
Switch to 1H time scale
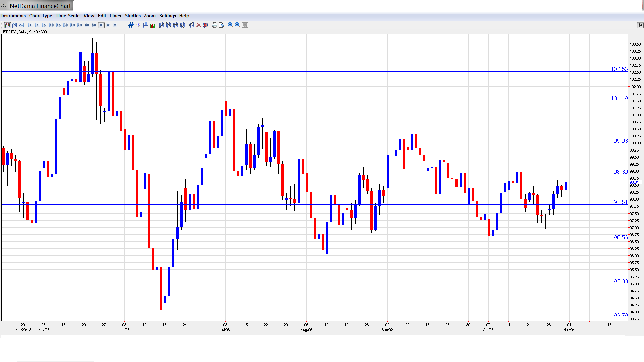(x=73, y=25)
